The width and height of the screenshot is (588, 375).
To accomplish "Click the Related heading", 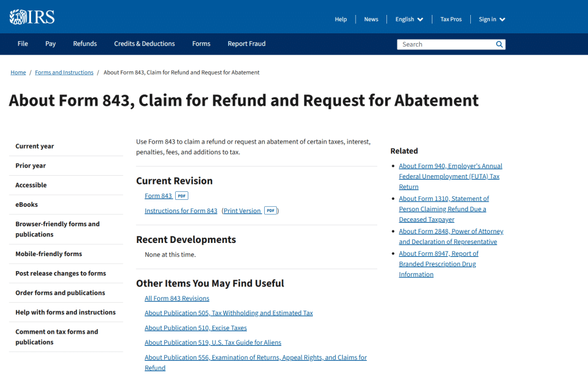I will (404, 151).
